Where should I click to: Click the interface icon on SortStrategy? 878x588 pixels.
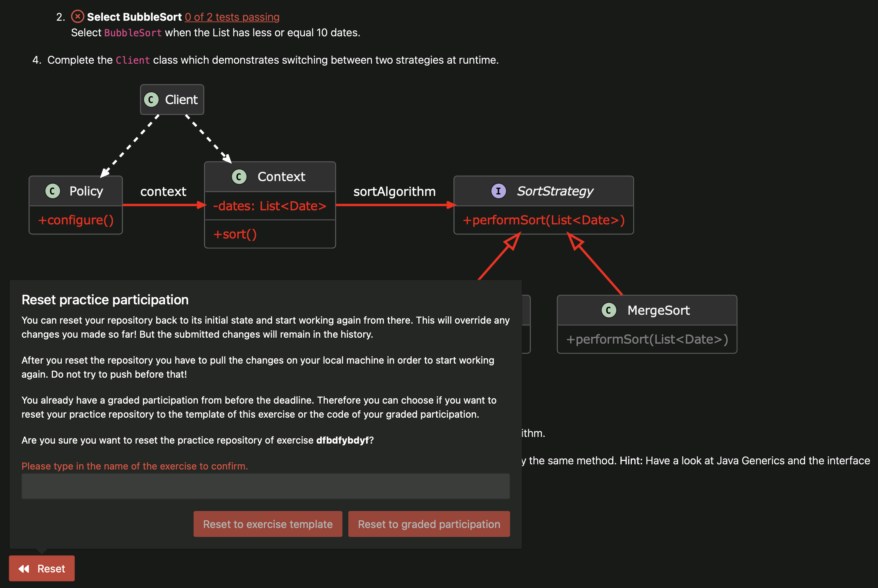498,191
